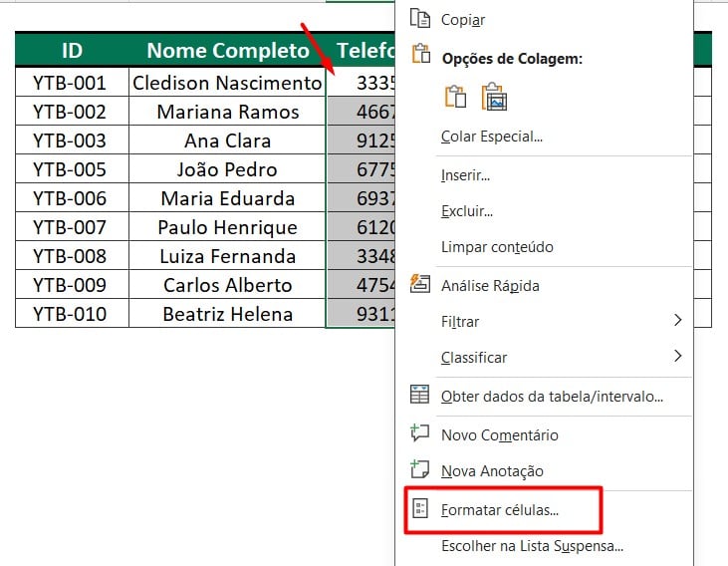Select cell YTB-003
728x566 pixels.
tap(72, 140)
